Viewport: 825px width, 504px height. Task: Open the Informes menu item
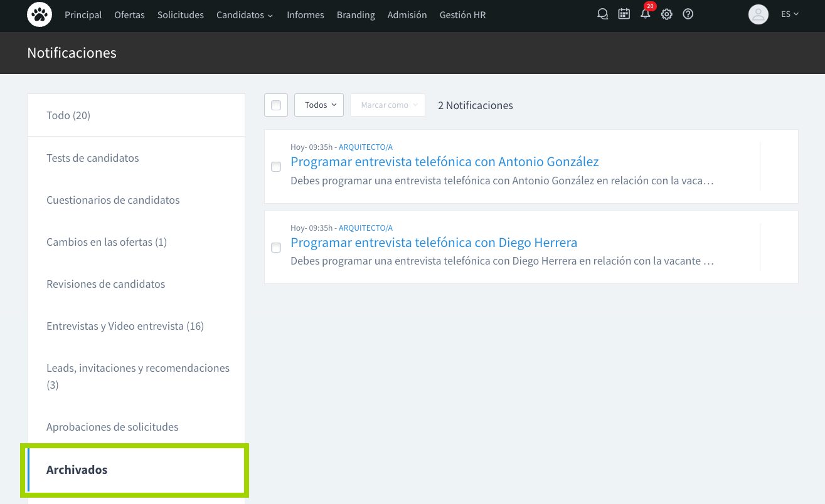pyautogui.click(x=305, y=15)
